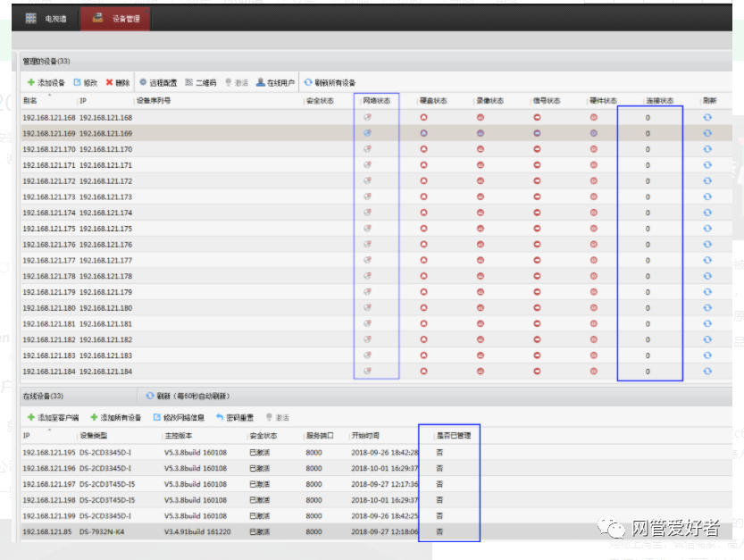
Task: Click signal status icon for 192.168.121.179
Action: [x=537, y=292]
